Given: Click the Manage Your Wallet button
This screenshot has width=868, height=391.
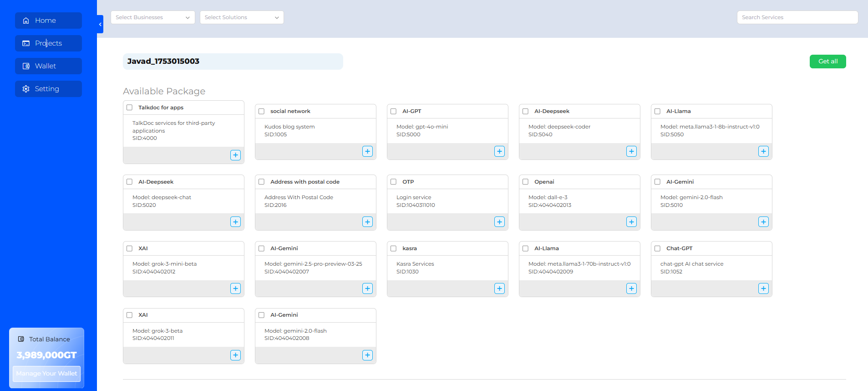Looking at the screenshot, I should point(46,374).
